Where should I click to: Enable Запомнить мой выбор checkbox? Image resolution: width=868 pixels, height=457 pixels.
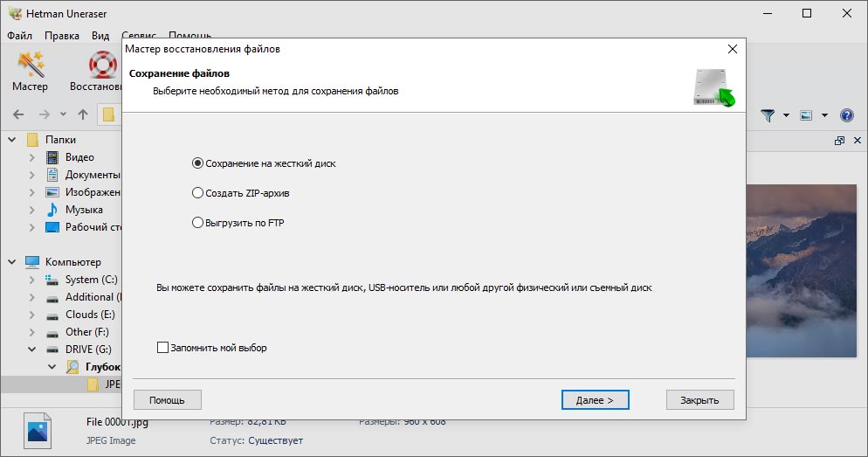coord(162,347)
